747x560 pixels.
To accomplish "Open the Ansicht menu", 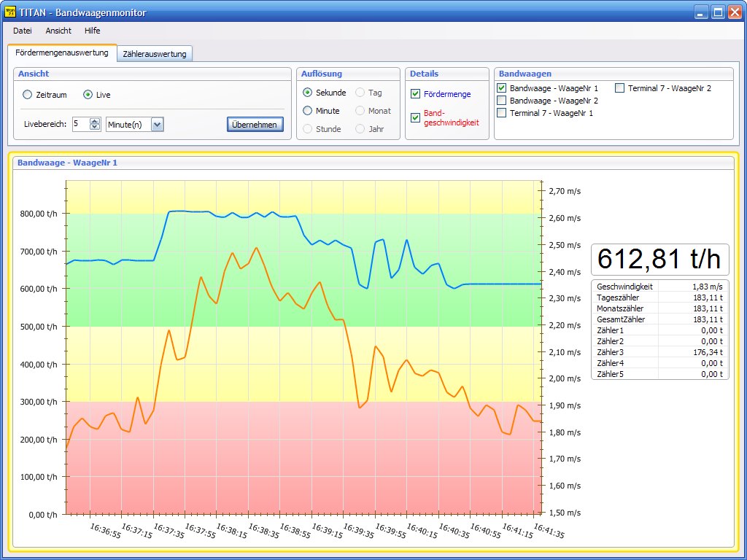I will click(58, 31).
